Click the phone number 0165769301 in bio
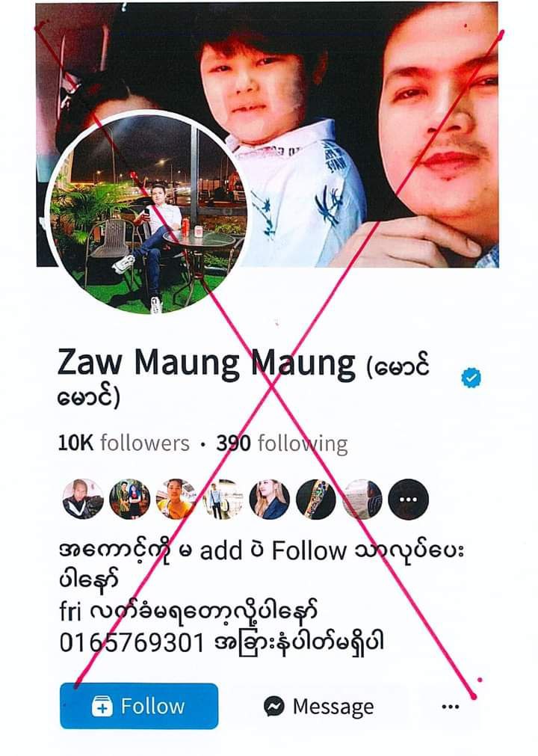This screenshot has height=756, width=538. (132, 642)
